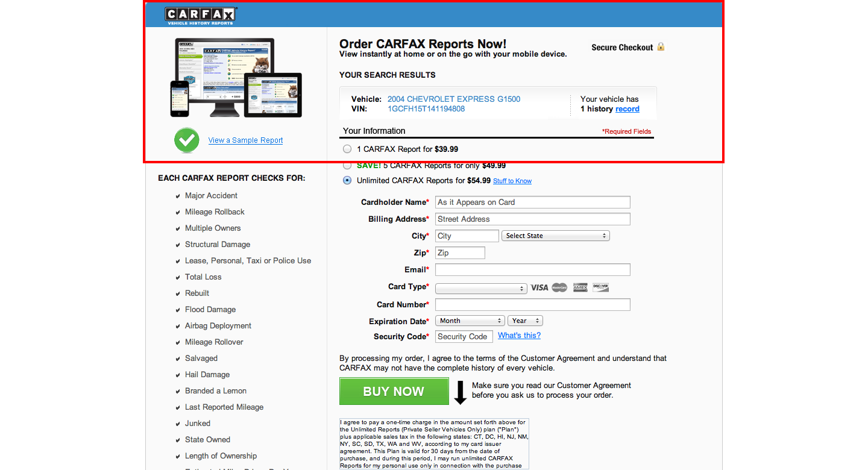Open the Stuff to Know link

click(512, 181)
